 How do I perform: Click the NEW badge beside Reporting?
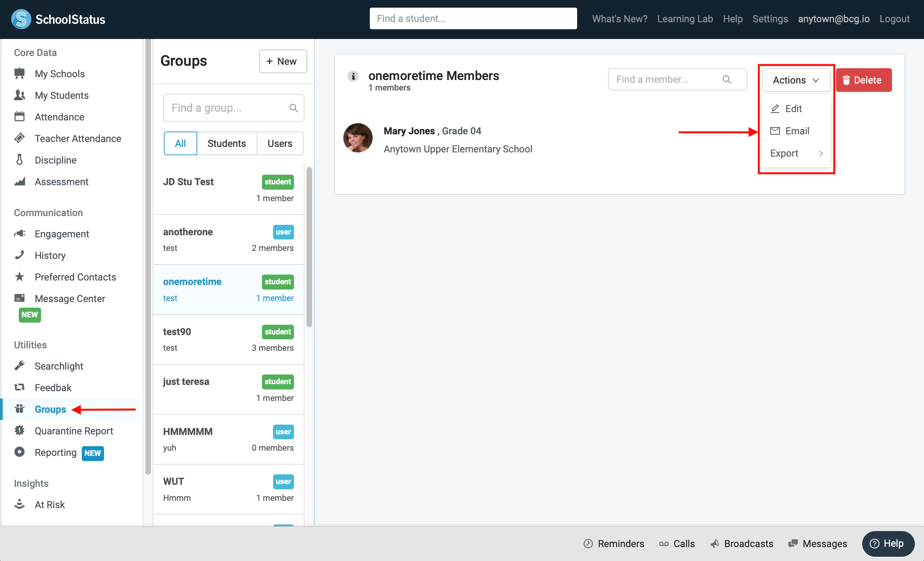click(x=93, y=453)
